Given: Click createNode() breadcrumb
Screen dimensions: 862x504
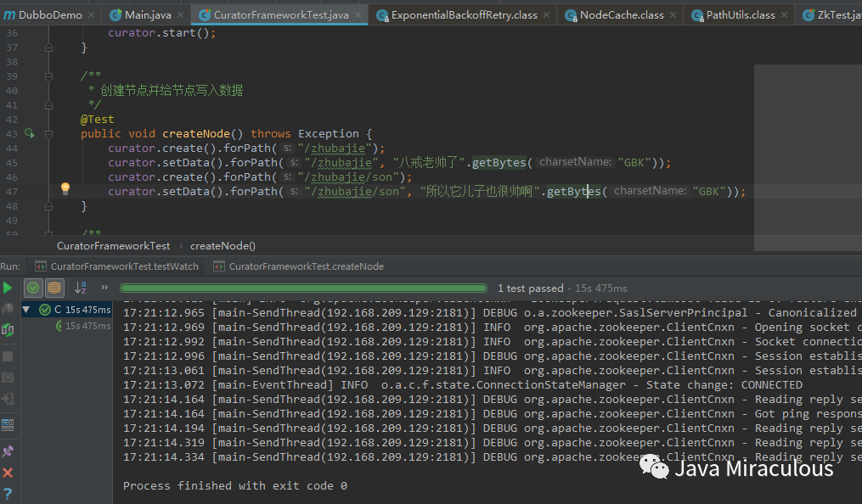Looking at the screenshot, I should 223,246.
